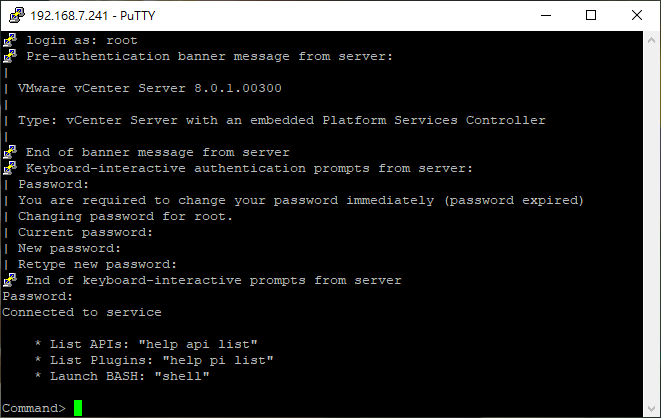
Task: Click the 'Command>' prompt text
Action: [x=34, y=408]
